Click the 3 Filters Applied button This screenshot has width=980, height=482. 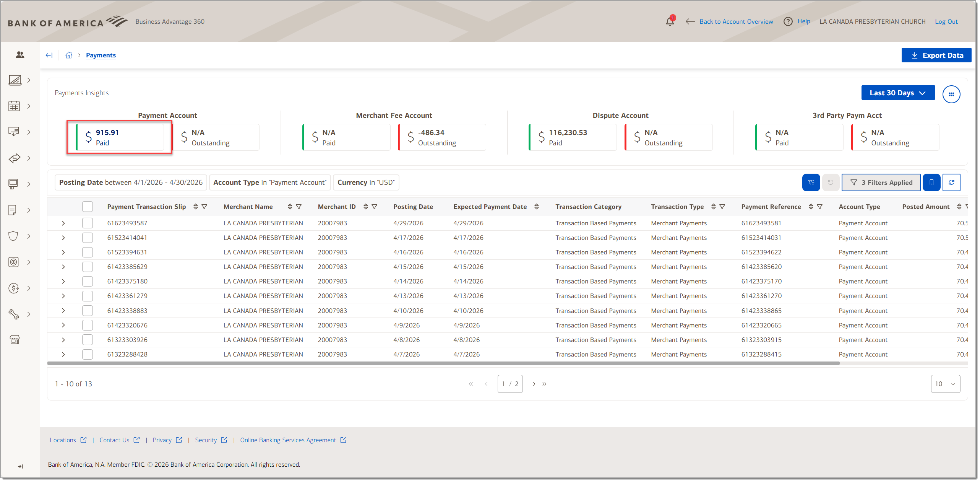(881, 182)
